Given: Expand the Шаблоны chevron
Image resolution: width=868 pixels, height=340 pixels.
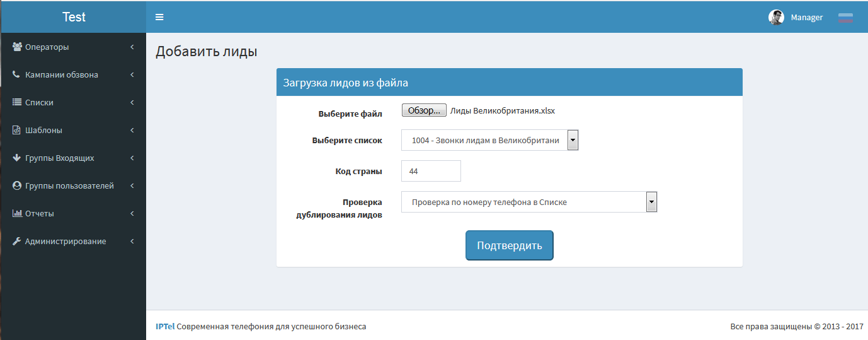Looking at the screenshot, I should click(132, 130).
